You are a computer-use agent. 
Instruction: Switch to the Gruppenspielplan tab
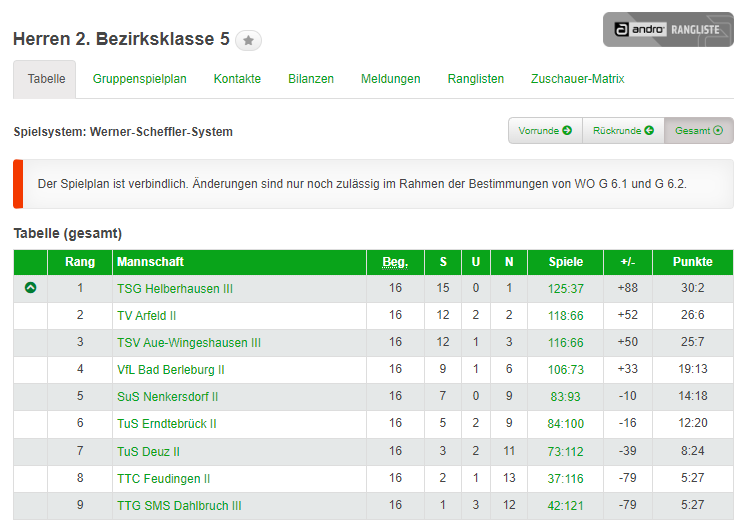point(140,79)
